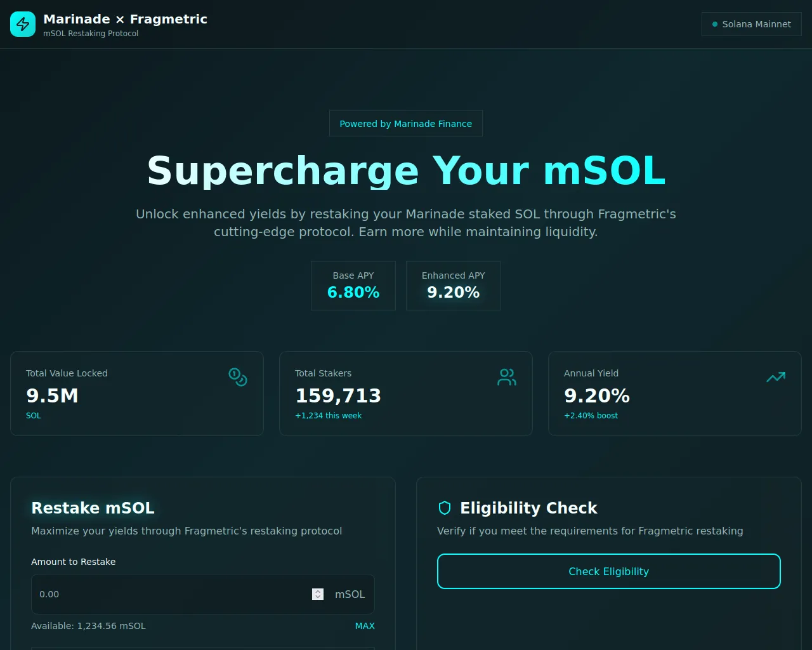Click the +2.40% boost text
812x650 pixels.
591,416
